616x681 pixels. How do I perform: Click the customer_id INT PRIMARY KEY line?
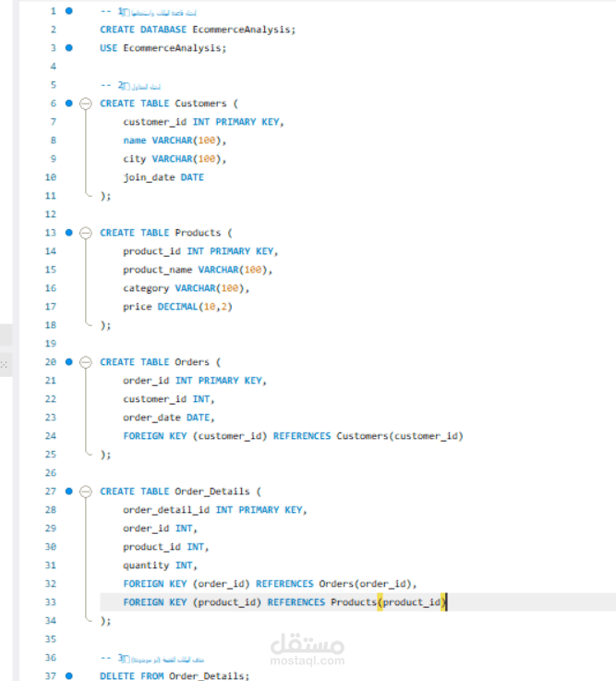203,122
